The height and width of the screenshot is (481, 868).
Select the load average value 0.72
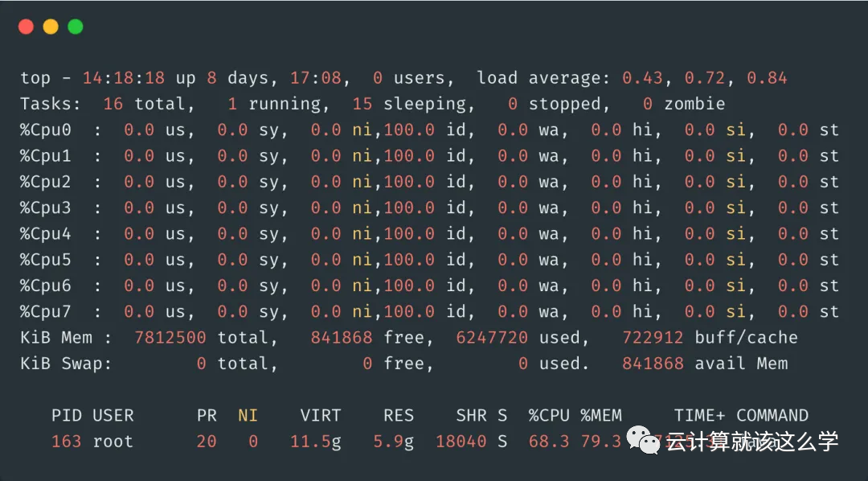tap(705, 77)
